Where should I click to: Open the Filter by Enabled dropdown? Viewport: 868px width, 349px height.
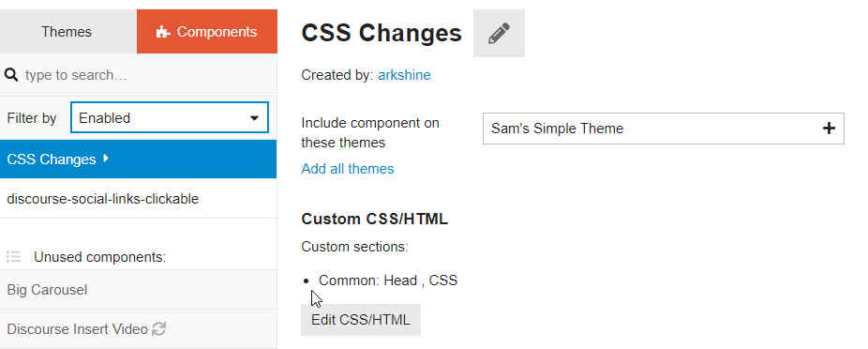[170, 117]
